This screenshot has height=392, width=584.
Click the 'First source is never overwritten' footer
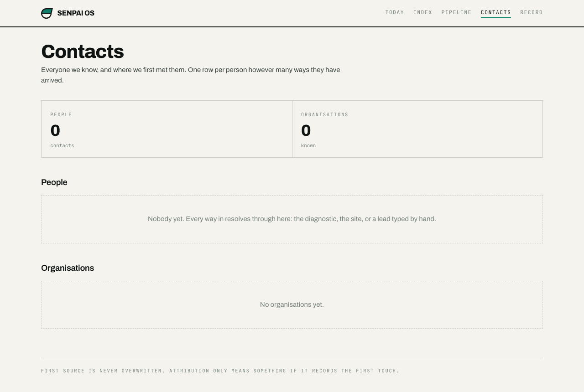click(x=220, y=371)
